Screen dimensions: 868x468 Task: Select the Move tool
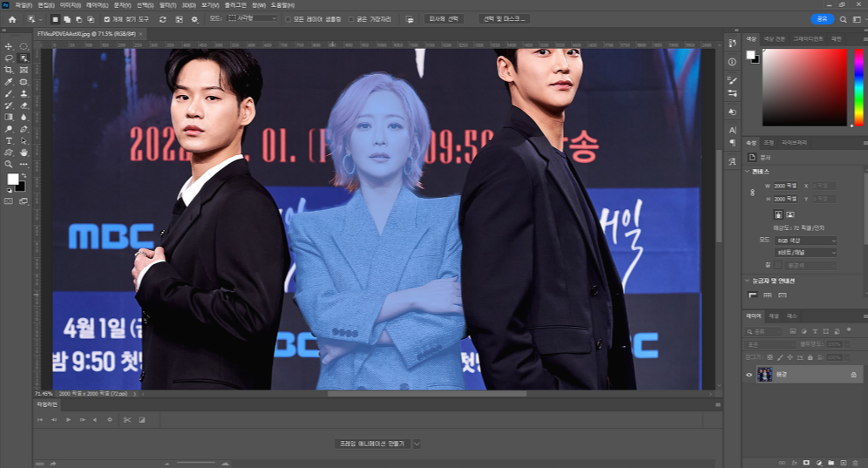(x=9, y=46)
